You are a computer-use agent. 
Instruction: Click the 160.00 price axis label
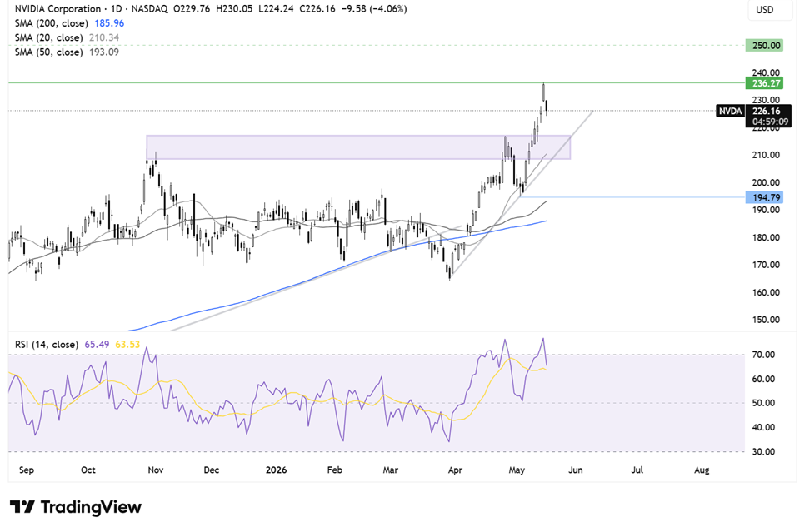pos(766,292)
